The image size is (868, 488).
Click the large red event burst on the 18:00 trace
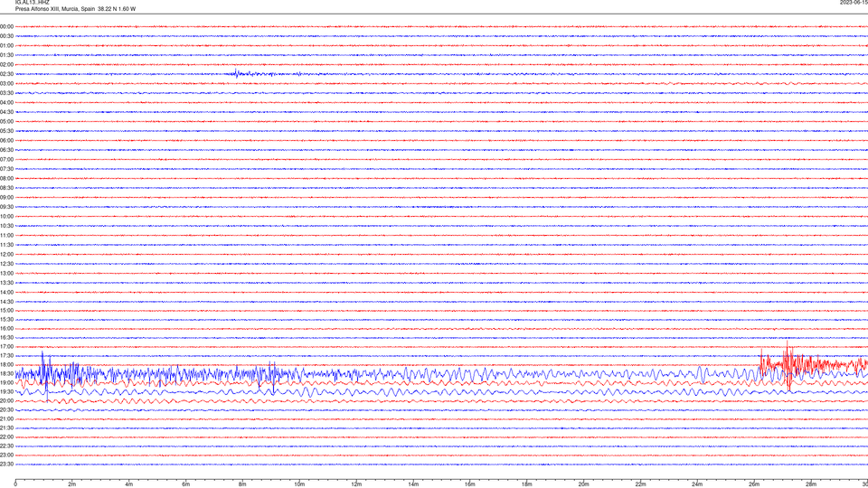point(788,365)
